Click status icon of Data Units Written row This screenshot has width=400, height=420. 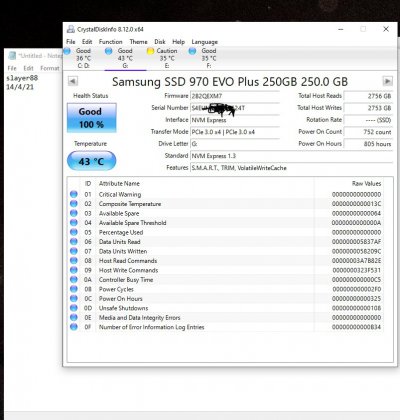(74, 251)
